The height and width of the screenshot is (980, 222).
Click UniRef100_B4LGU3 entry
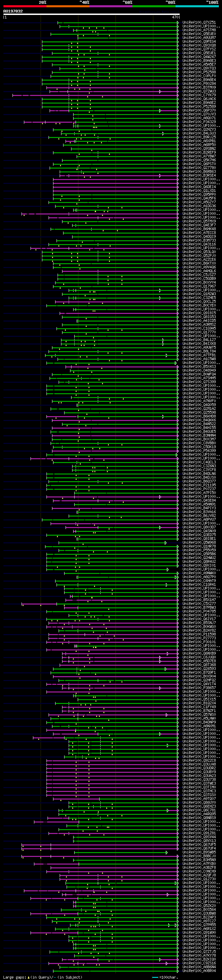[199, 133]
